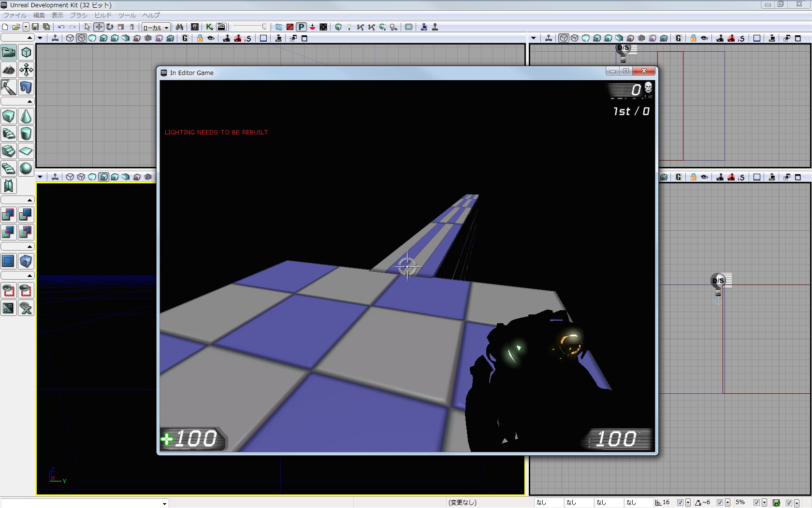Open the ローカル coordinate system dropdown

pyautogui.click(x=156, y=28)
